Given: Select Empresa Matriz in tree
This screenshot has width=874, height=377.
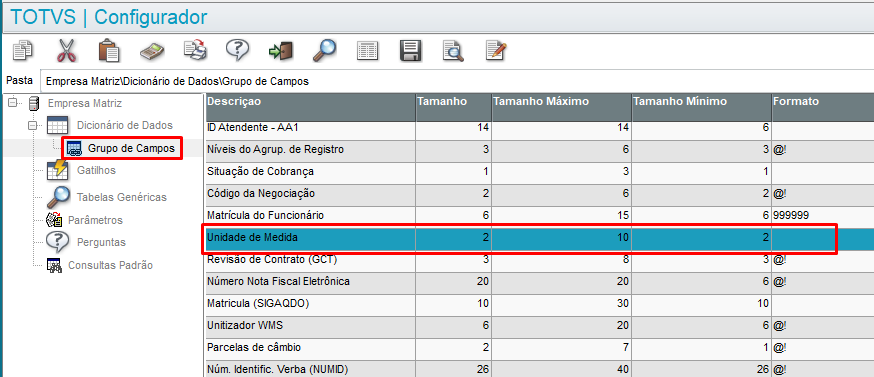Looking at the screenshot, I should pos(85,104).
